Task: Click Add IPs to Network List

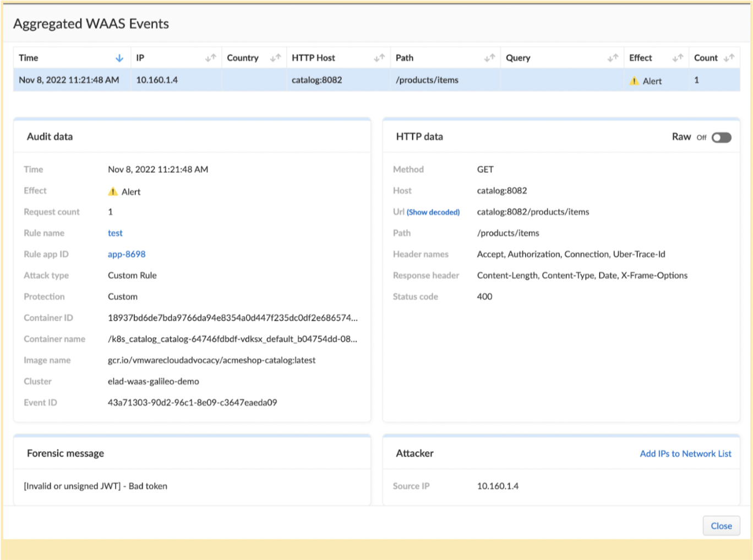Action: tap(685, 454)
